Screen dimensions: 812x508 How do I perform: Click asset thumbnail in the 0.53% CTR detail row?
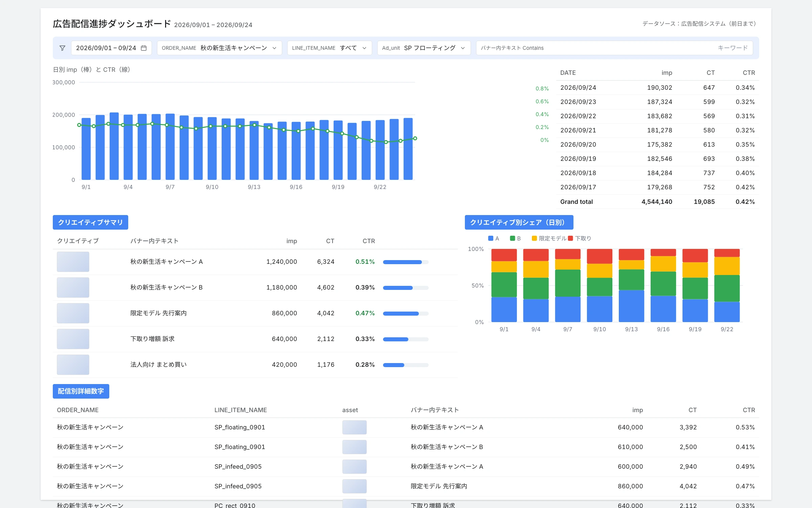point(354,427)
